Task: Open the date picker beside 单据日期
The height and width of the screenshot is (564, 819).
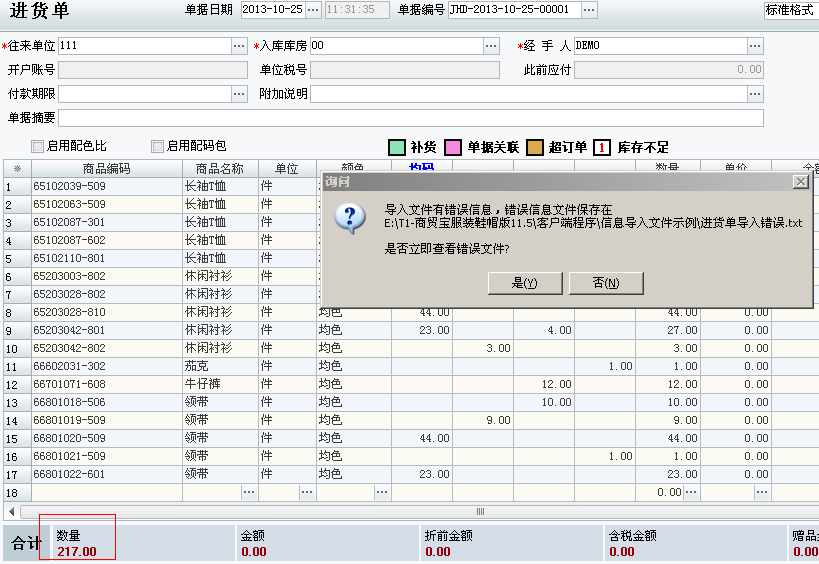Action: click(x=313, y=10)
